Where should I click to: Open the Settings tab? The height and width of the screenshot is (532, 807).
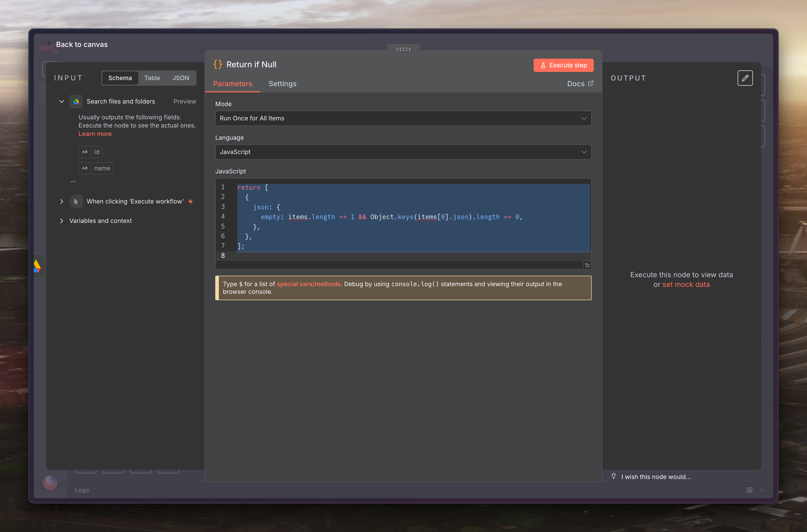pos(282,84)
